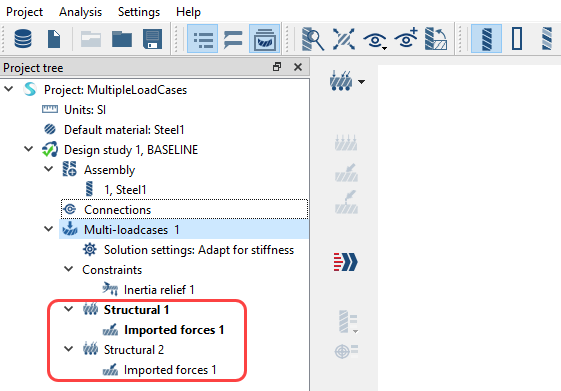The image size is (561, 391).
Task: Toggle the project tree list view button
Action: (x=203, y=39)
